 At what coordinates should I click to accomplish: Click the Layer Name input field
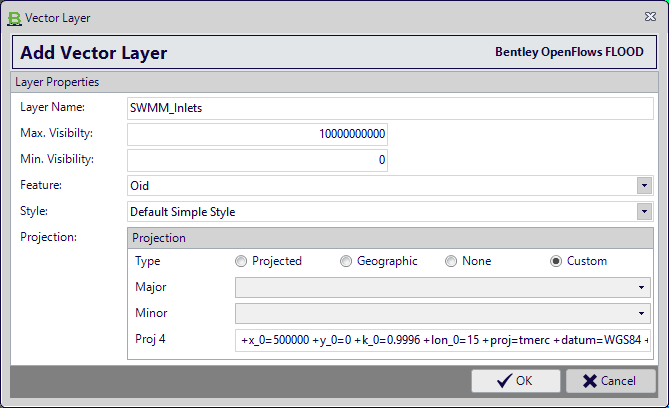click(x=390, y=108)
